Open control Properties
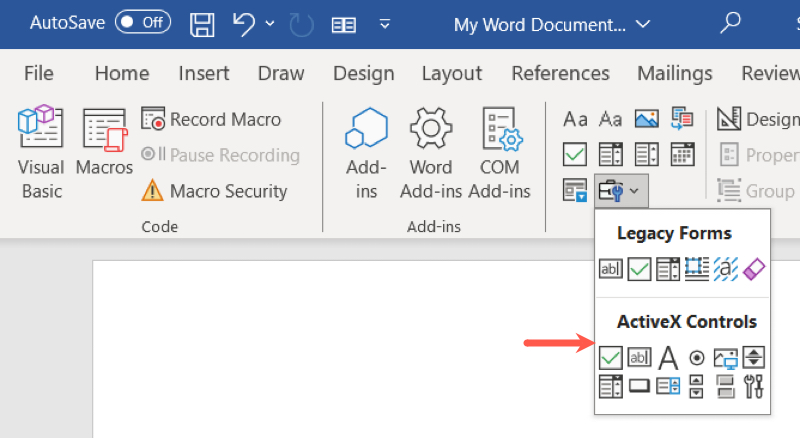The image size is (800, 438). click(758, 155)
